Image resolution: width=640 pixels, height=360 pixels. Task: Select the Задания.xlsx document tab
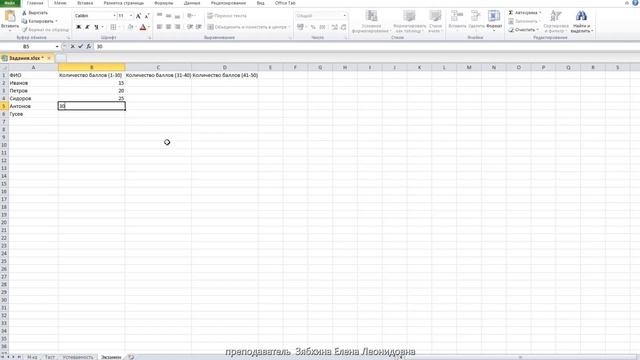(x=25, y=58)
